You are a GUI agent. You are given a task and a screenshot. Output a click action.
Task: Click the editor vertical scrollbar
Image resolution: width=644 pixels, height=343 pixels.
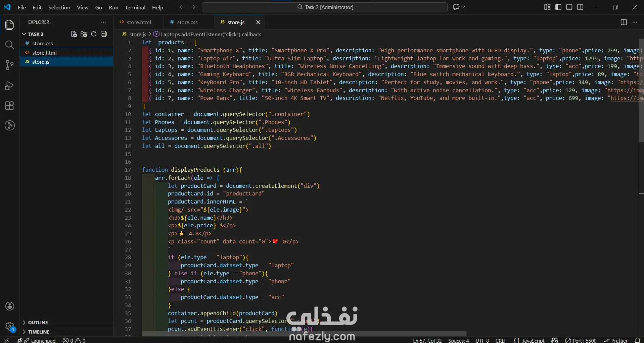click(x=641, y=91)
